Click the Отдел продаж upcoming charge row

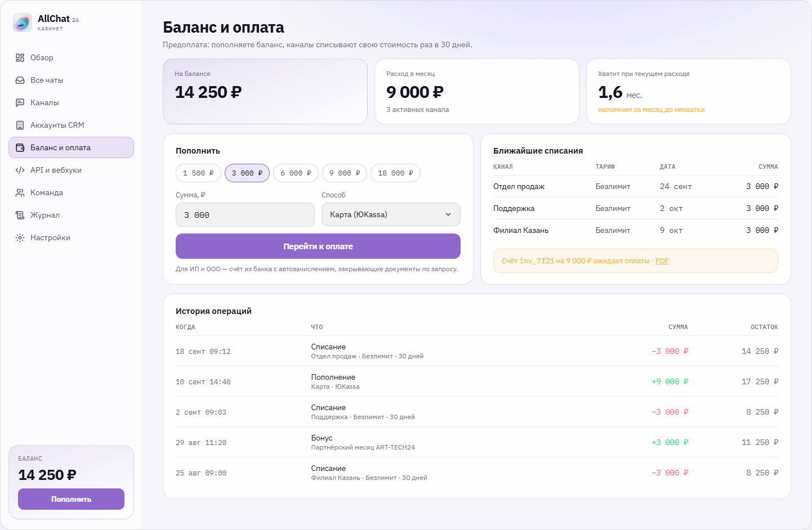point(636,186)
